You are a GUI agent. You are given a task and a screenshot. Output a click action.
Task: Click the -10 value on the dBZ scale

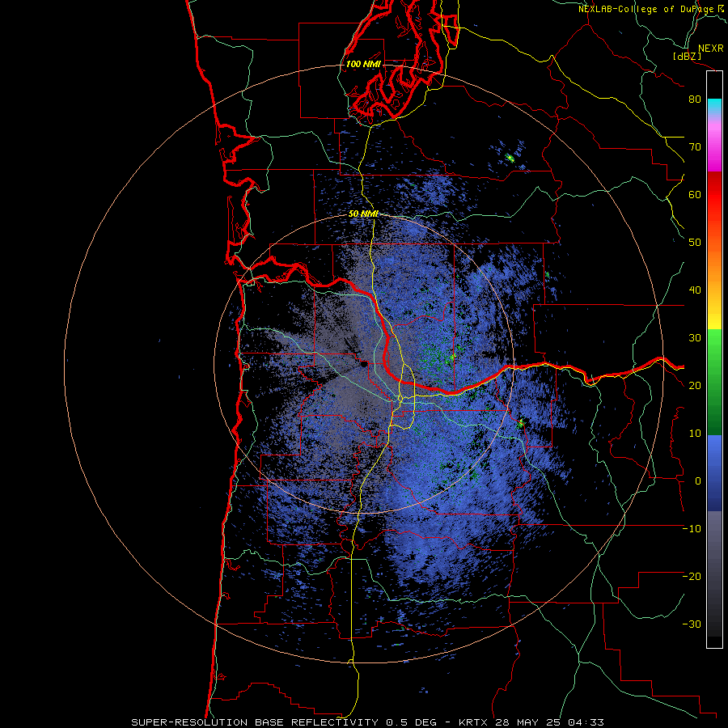[692, 529]
